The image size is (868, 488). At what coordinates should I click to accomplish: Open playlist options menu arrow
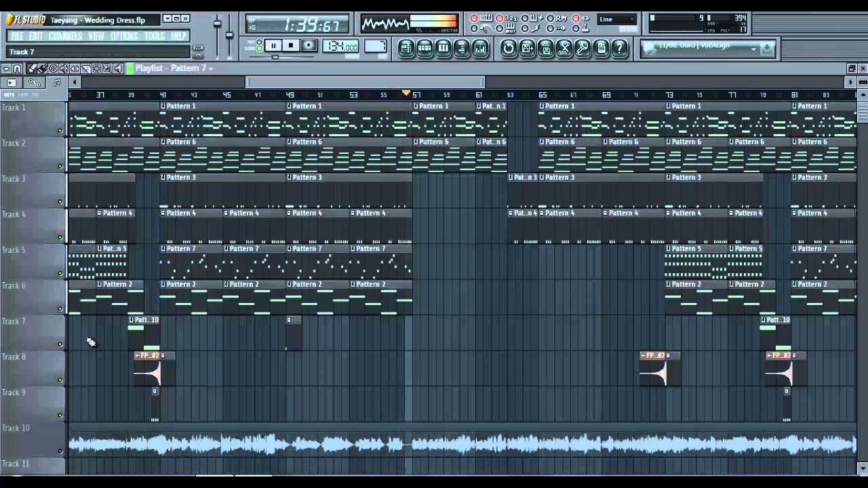pyautogui.click(x=6, y=68)
